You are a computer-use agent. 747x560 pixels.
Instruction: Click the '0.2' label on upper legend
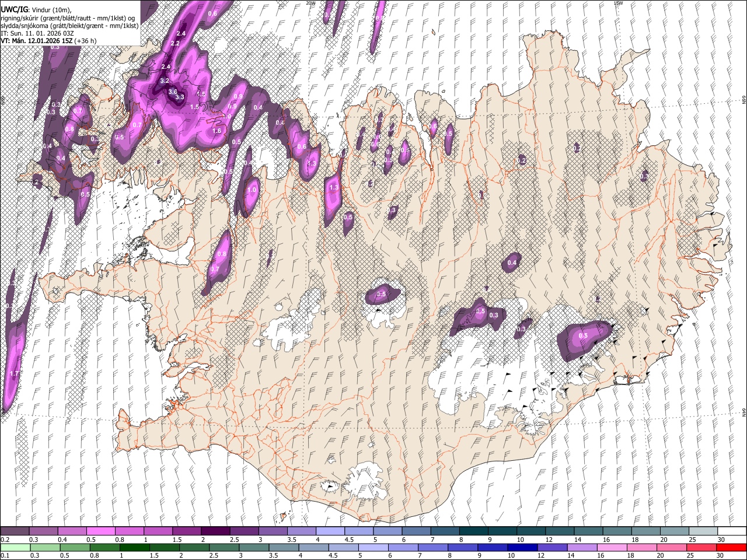point(5,540)
